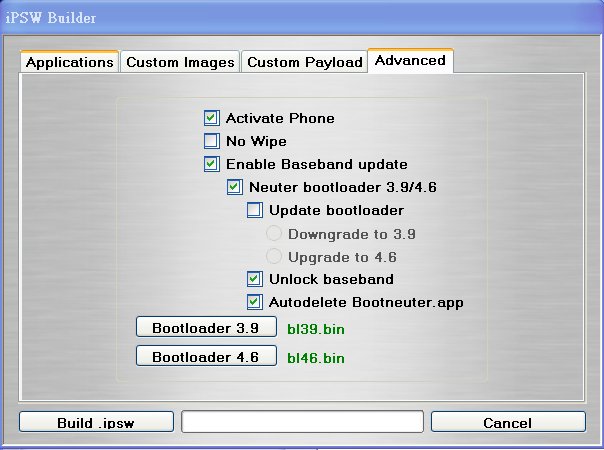Click the bl39.bin file label
This screenshot has height=450, width=604.
point(316,328)
